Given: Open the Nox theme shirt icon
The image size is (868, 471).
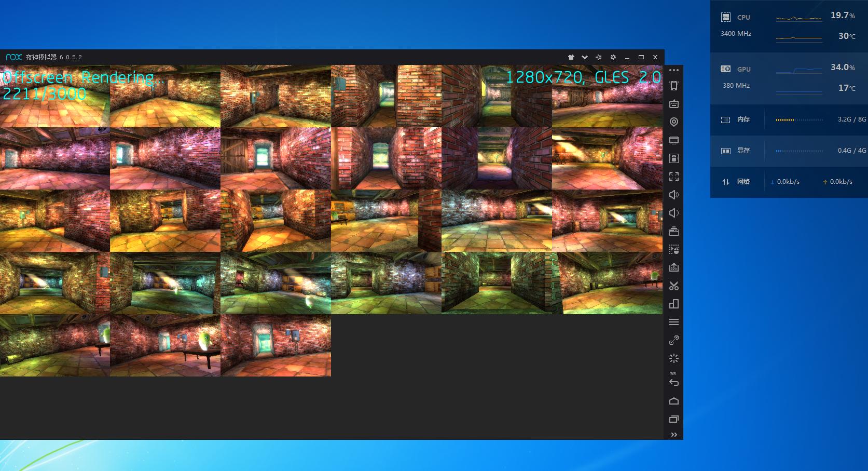Looking at the screenshot, I should point(571,57).
